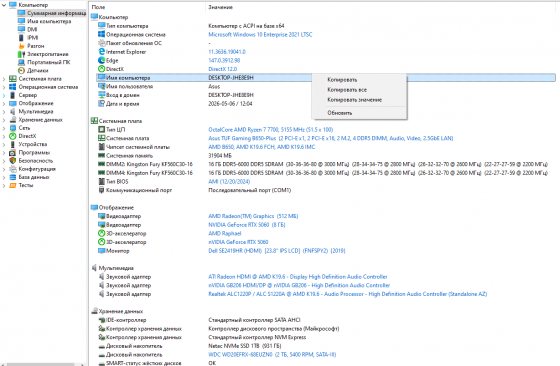Select the DirectX Xbox icon in tree
This screenshot has width=560, height=366.
point(12,136)
